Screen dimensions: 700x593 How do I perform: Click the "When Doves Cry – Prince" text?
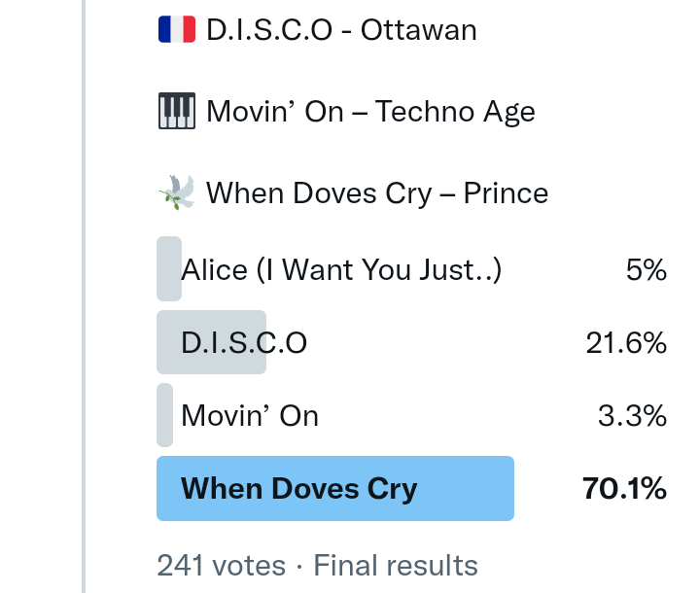pyautogui.click(x=377, y=192)
